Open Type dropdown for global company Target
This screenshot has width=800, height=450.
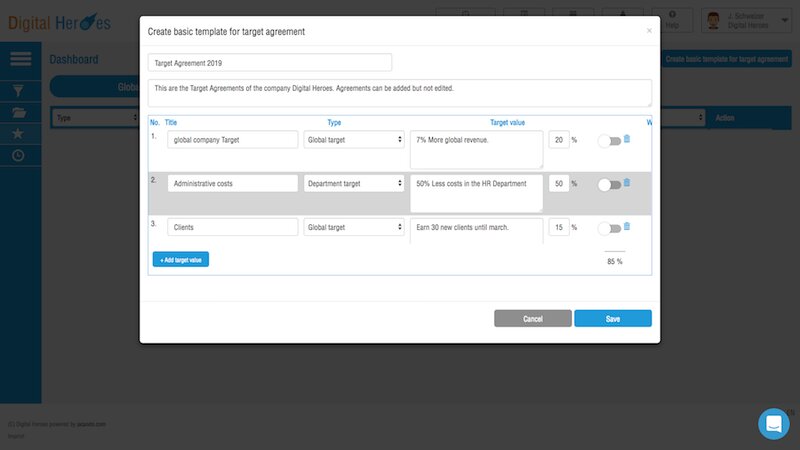click(354, 140)
